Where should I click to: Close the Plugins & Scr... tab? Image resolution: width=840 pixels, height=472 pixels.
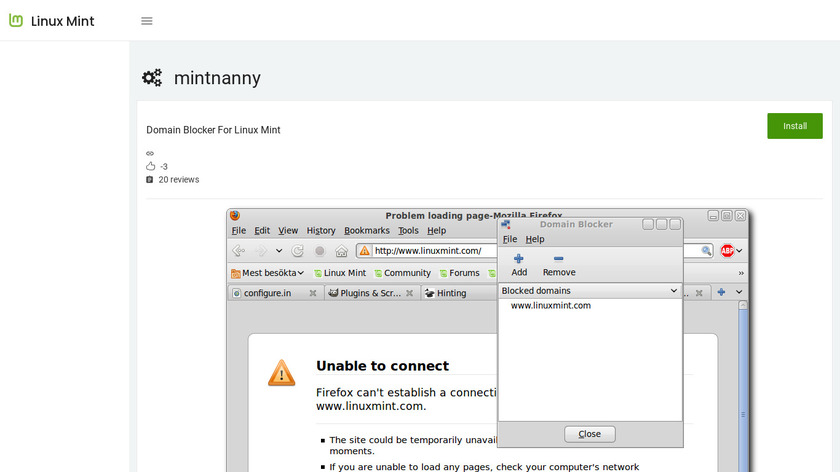409,293
